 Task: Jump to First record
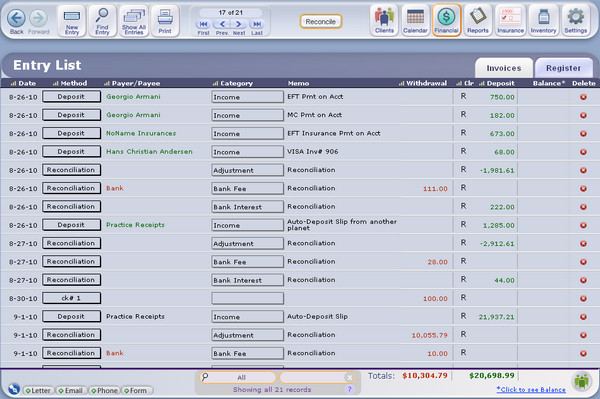pyautogui.click(x=203, y=24)
